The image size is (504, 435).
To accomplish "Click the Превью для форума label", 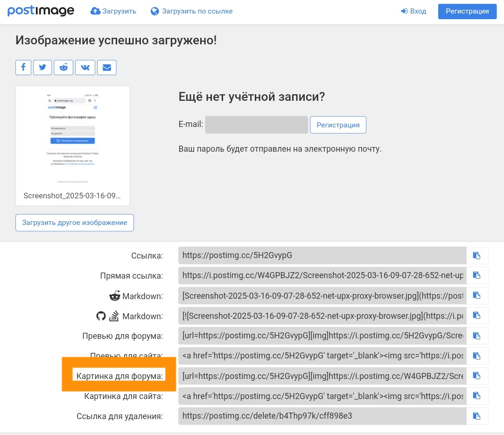I will click(x=122, y=336).
